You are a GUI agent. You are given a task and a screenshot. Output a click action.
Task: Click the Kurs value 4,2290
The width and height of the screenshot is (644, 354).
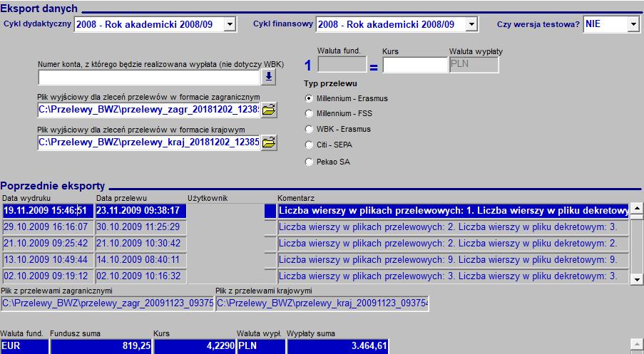tap(195, 346)
